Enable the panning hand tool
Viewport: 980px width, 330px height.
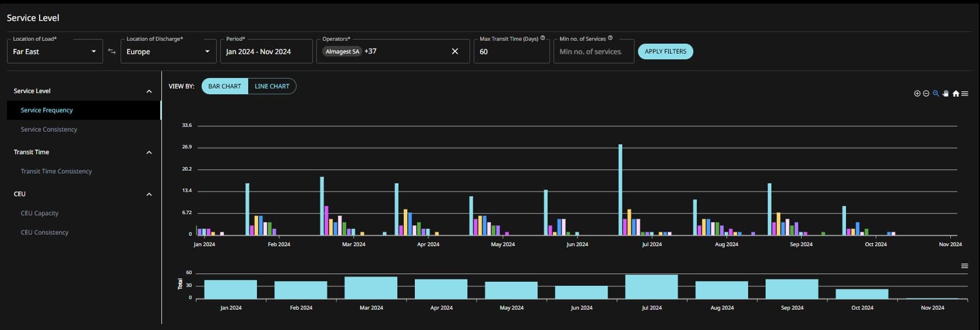[946, 94]
